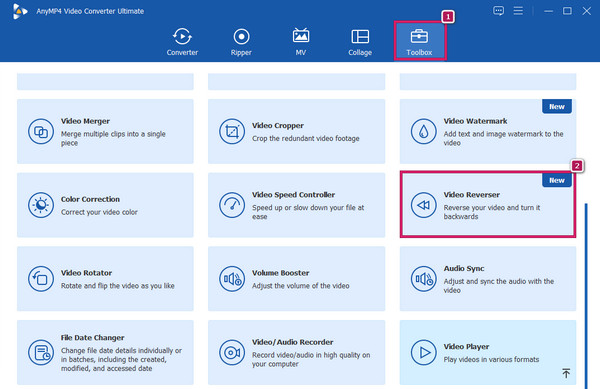Image resolution: width=600 pixels, height=389 pixels.
Task: Go to the Collage tab
Action: click(360, 42)
